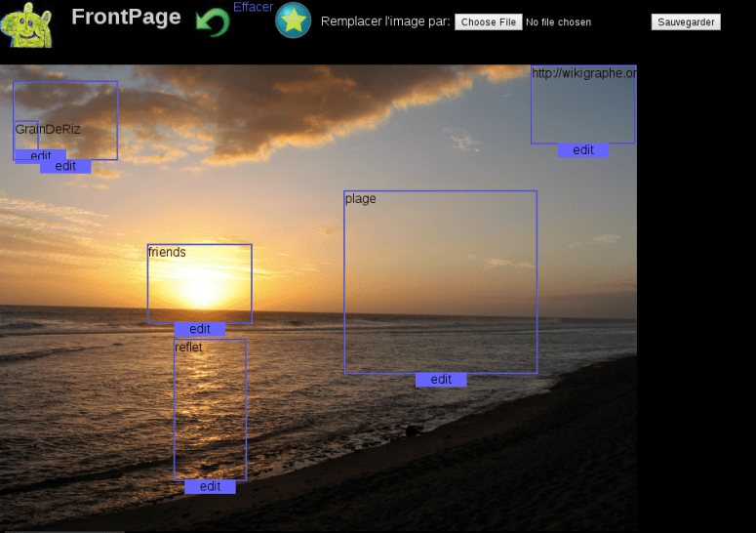This screenshot has height=533, width=756.
Task: Click the blue star globe icon
Action: tap(294, 20)
